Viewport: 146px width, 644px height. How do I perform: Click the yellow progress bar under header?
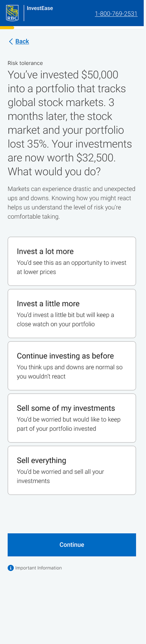[7, 28]
